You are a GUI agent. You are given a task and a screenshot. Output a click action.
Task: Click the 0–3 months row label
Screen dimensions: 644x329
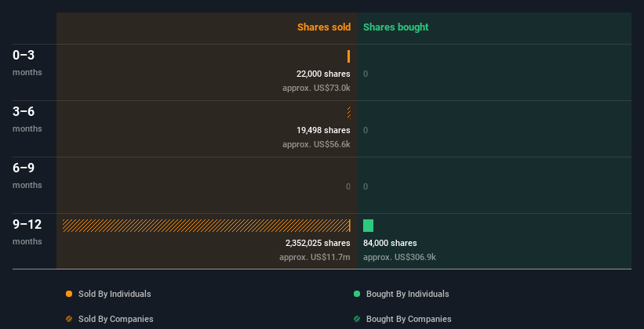(x=27, y=63)
